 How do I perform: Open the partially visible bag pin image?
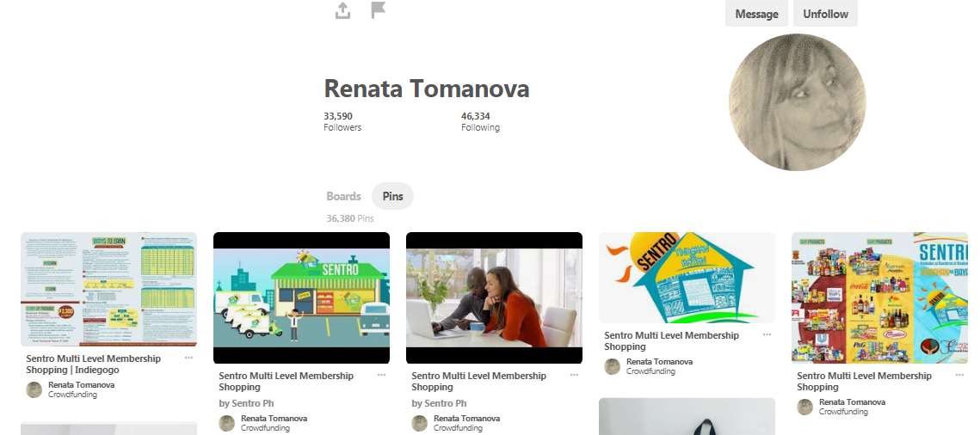(x=687, y=416)
